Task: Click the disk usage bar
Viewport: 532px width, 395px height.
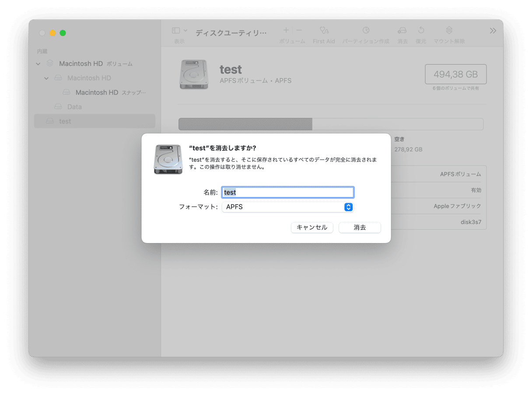Action: pyautogui.click(x=330, y=124)
